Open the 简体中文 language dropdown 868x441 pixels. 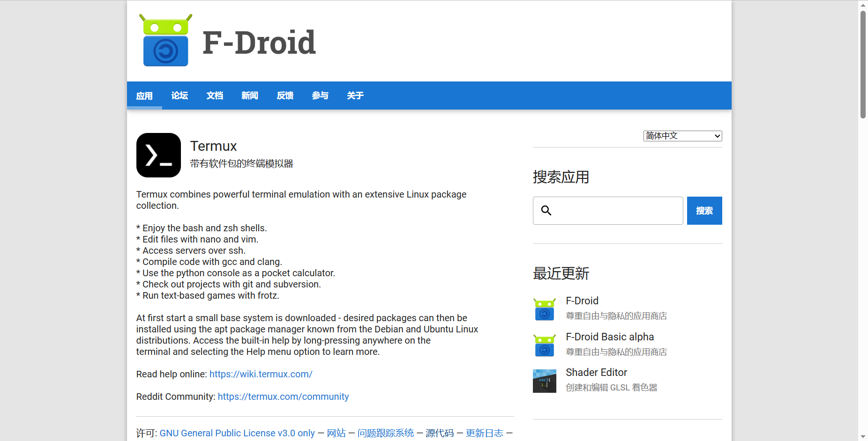click(682, 136)
